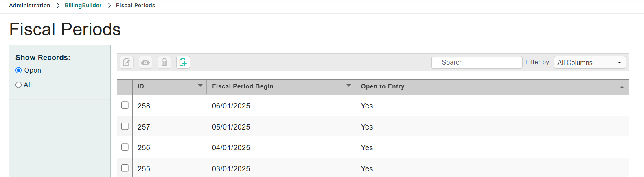
Task: Open the All Columns filter dropdown
Action: point(589,63)
